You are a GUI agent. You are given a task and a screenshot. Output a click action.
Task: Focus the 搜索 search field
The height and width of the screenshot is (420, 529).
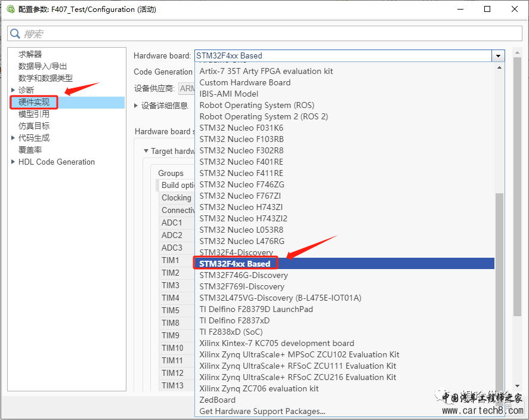coord(265,34)
